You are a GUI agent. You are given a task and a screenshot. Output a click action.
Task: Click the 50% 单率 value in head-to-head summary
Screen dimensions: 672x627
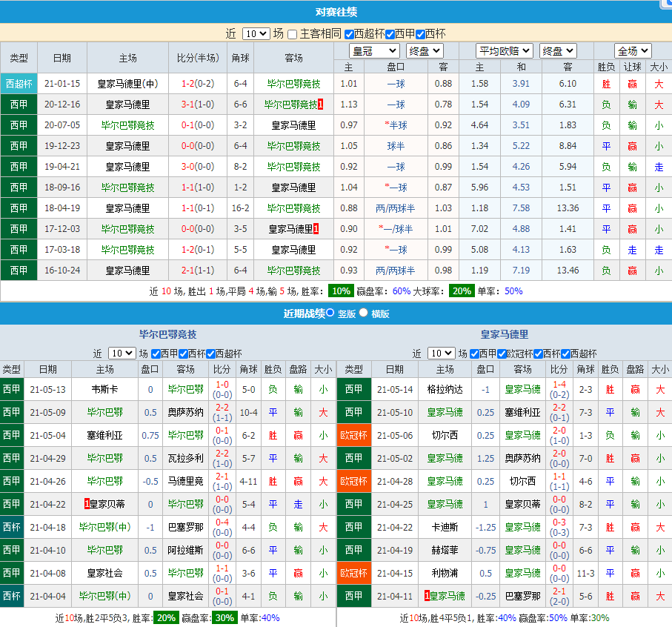click(x=513, y=291)
